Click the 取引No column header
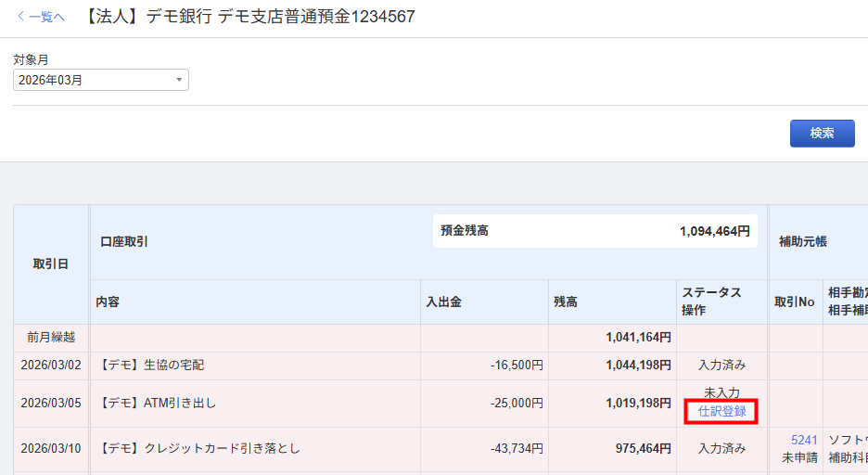 click(795, 302)
